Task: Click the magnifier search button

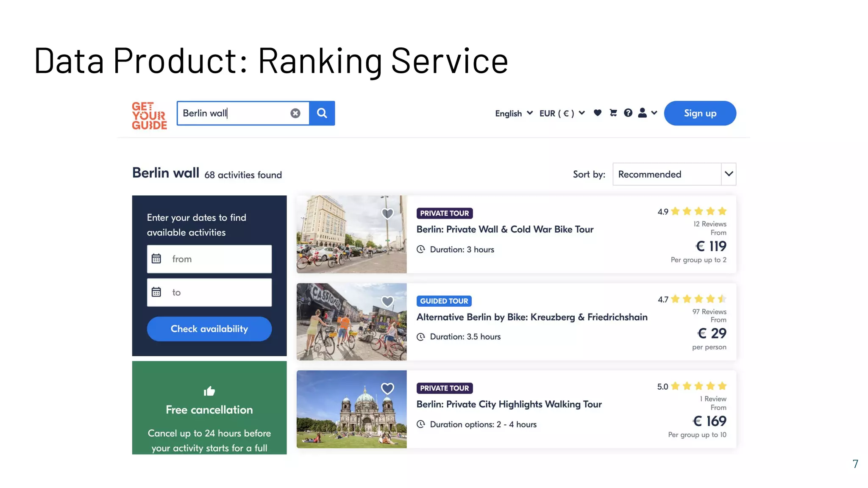Action: 322,113
